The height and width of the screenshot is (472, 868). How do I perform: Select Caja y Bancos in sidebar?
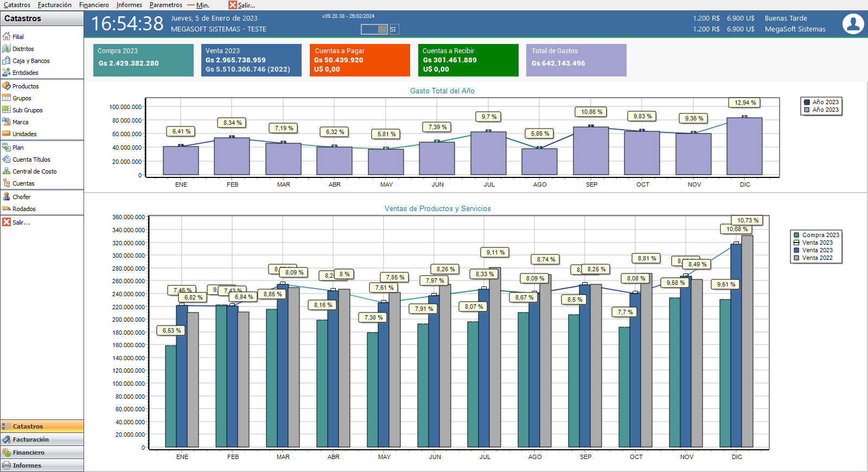[x=26, y=61]
